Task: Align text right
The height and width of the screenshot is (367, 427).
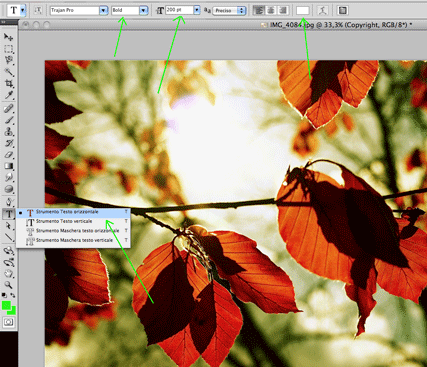Action: click(x=283, y=10)
